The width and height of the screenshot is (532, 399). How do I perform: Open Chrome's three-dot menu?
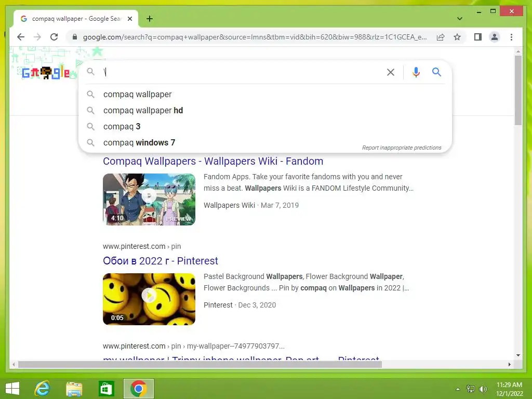pyautogui.click(x=511, y=37)
